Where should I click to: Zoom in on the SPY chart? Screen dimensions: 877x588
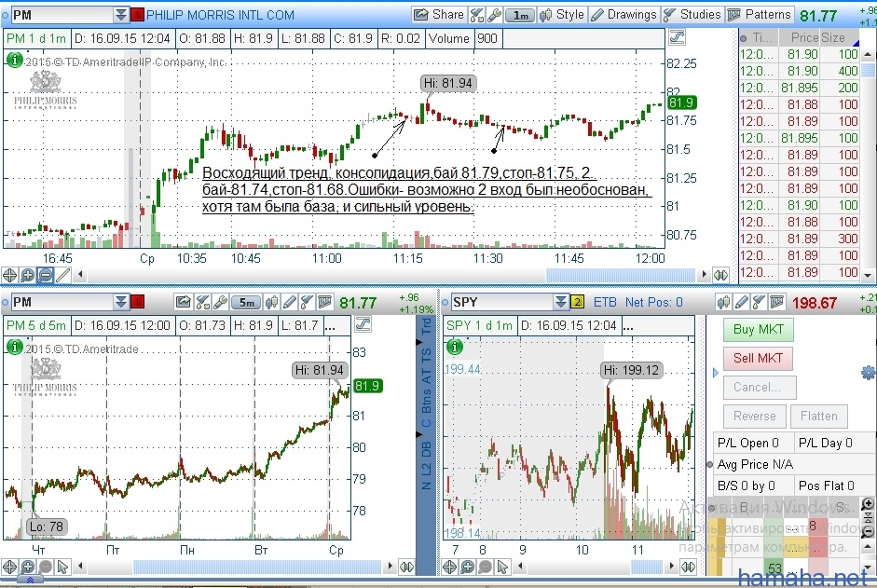coord(468,567)
